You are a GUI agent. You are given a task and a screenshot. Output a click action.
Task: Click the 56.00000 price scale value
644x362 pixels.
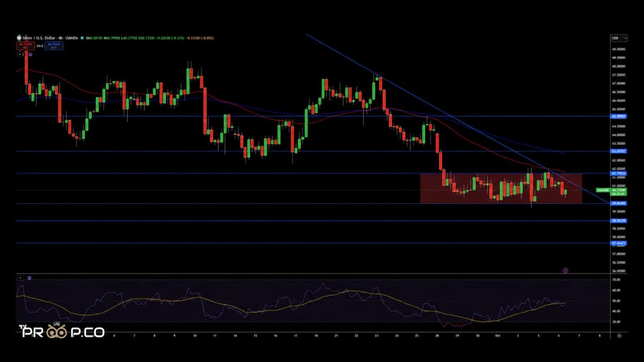point(619,271)
